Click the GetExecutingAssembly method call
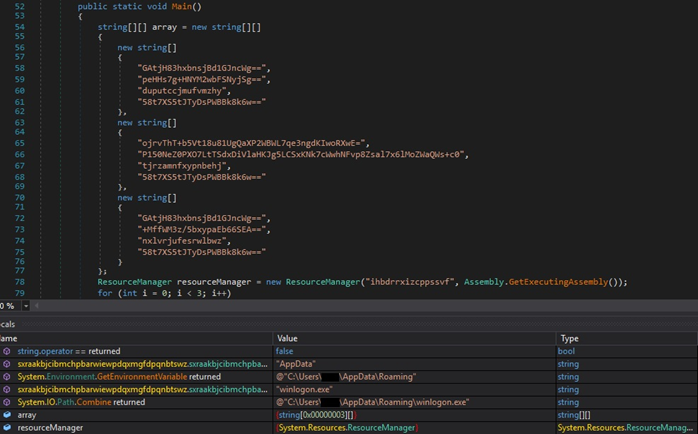This screenshot has height=434, width=698. coord(558,282)
